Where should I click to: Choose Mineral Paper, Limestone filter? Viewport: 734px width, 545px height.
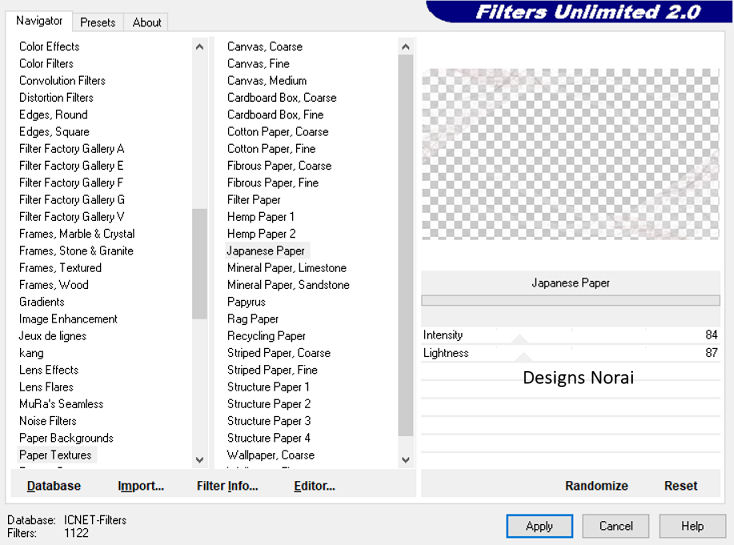[287, 267]
